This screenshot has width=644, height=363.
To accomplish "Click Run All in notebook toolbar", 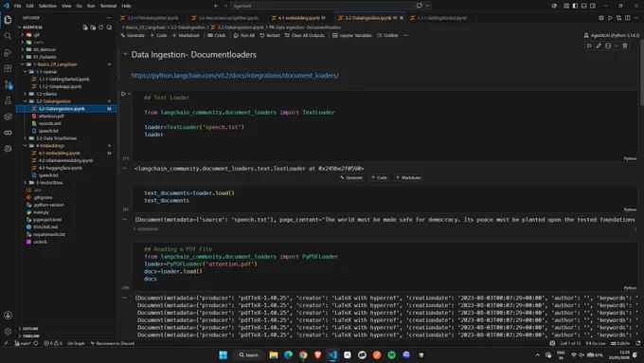I will pos(244,35).
